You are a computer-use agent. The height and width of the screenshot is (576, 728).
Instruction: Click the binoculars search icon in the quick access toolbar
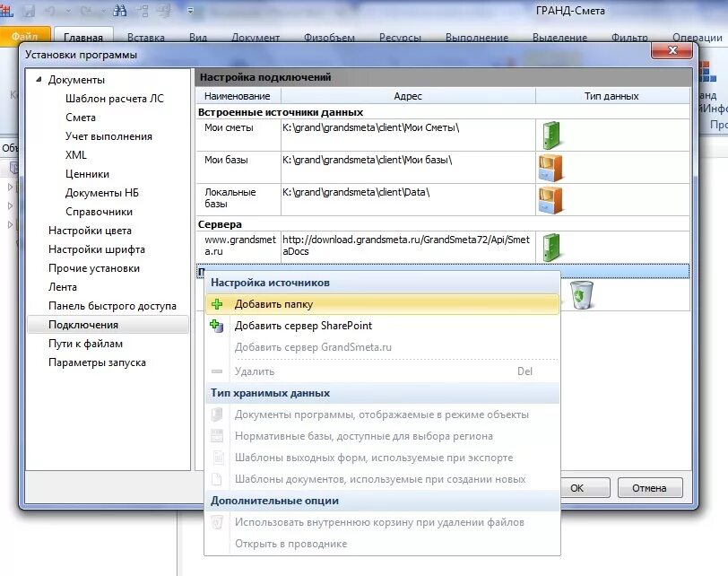point(120,10)
